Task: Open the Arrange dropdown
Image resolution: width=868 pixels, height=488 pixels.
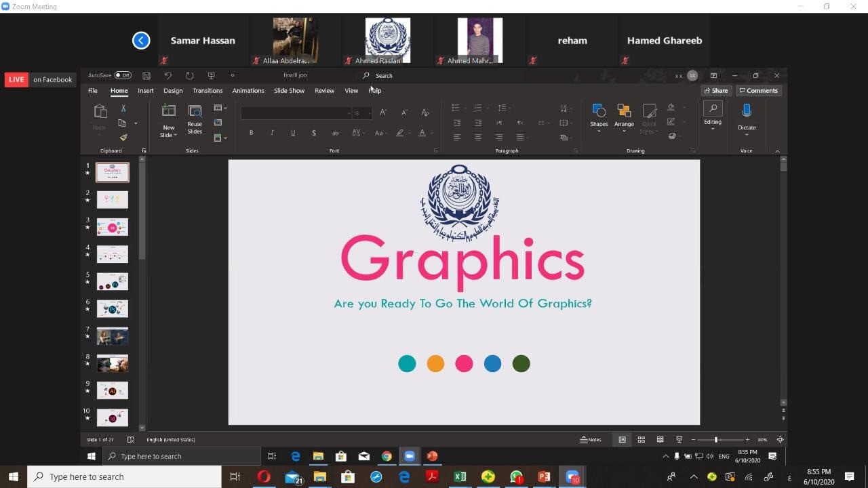Action: (624, 118)
